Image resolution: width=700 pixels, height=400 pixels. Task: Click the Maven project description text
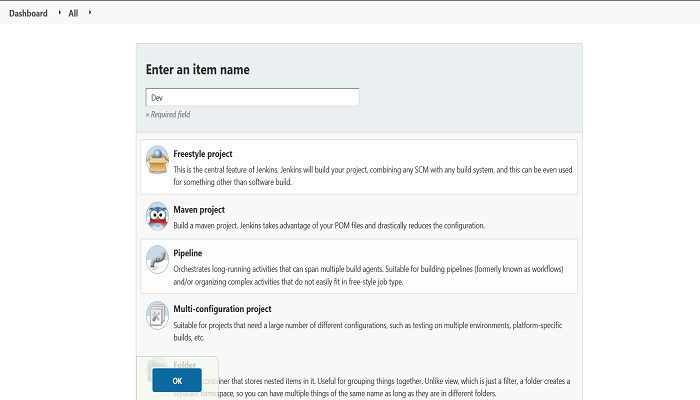point(329,225)
